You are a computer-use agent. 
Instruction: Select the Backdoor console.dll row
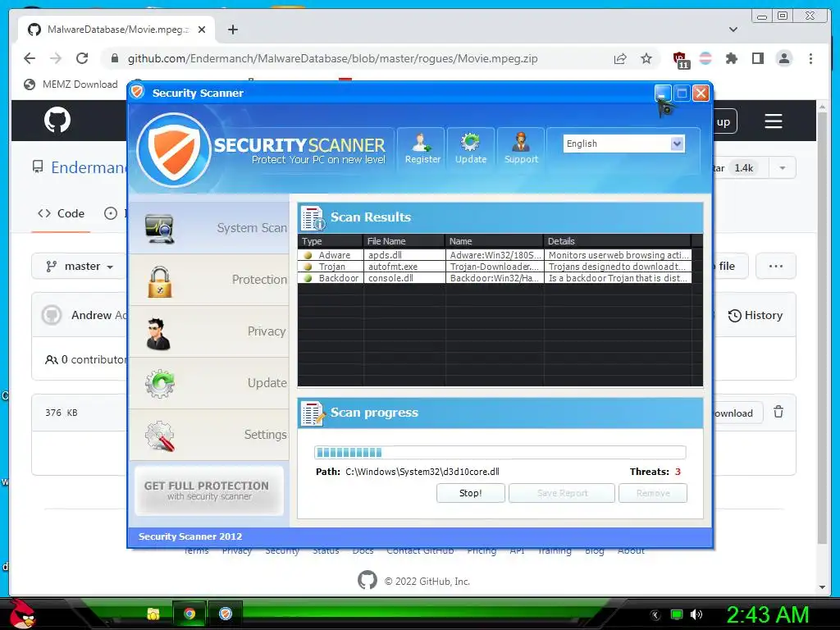pyautogui.click(x=495, y=278)
